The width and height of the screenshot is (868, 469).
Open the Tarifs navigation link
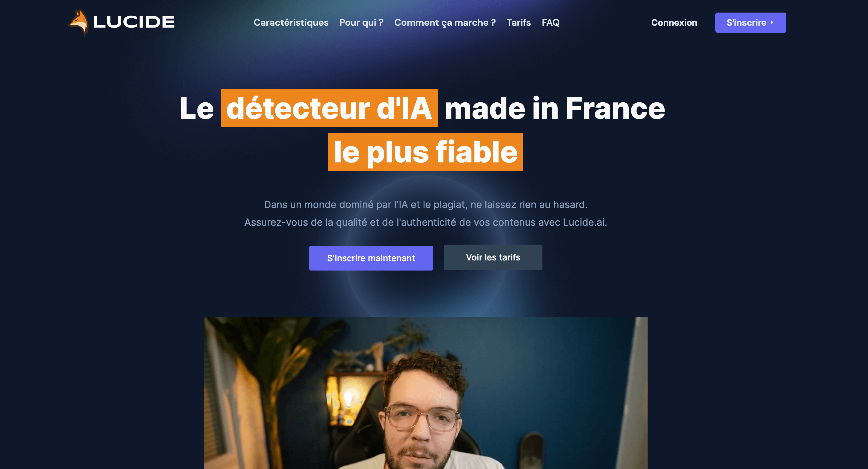(x=519, y=23)
